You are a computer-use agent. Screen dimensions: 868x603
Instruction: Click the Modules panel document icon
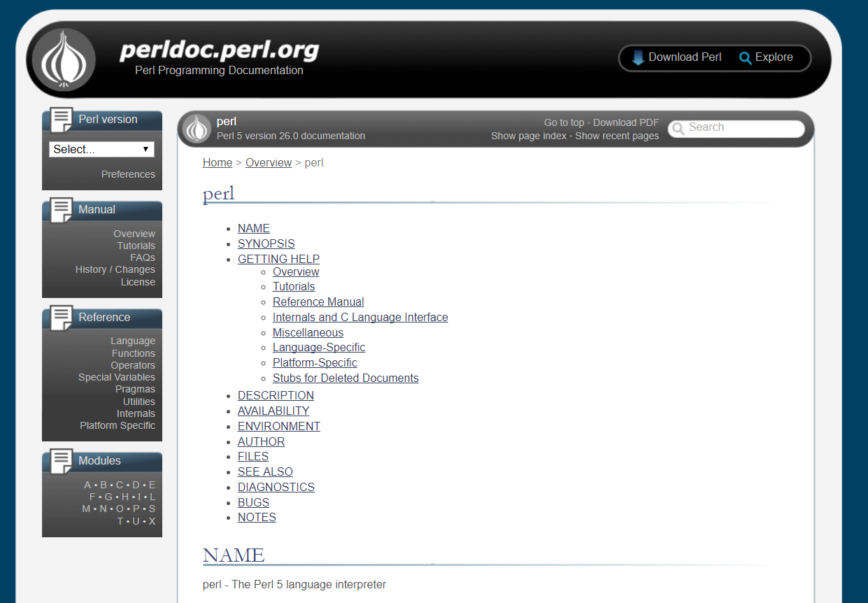pos(62,461)
